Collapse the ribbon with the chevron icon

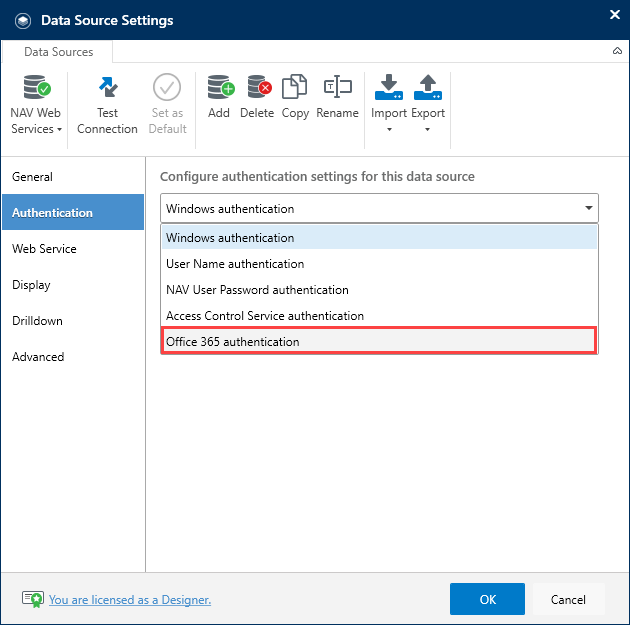[x=617, y=51]
